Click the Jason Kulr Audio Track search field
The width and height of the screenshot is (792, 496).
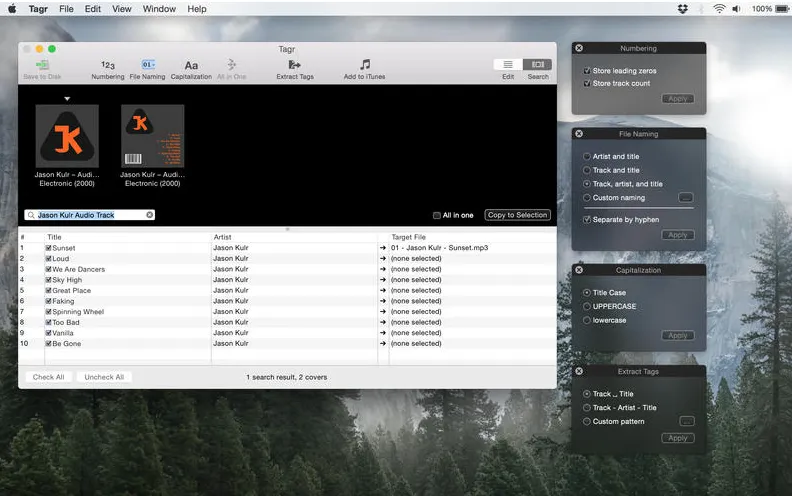click(x=89, y=215)
